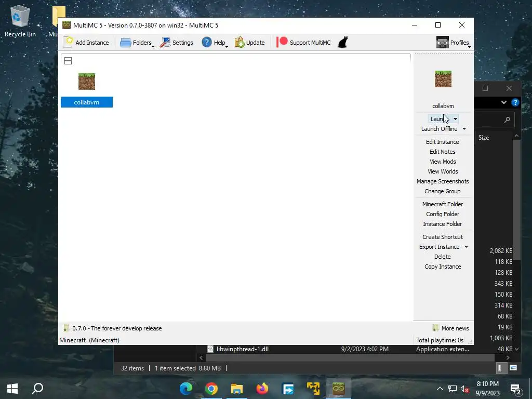532x399 pixels.
Task: Click the Update toolbar button
Action: pos(250,43)
